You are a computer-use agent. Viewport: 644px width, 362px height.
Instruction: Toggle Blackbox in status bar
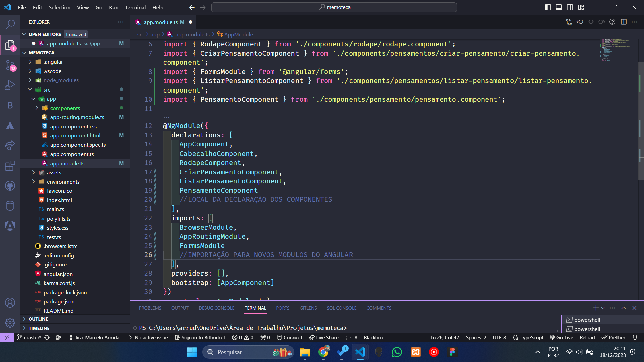coord(374,337)
